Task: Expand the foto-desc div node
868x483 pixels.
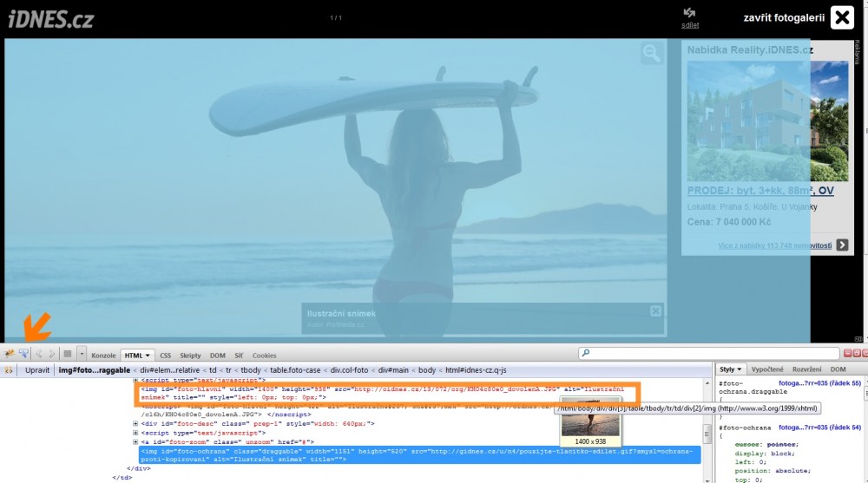Action: tap(135, 423)
